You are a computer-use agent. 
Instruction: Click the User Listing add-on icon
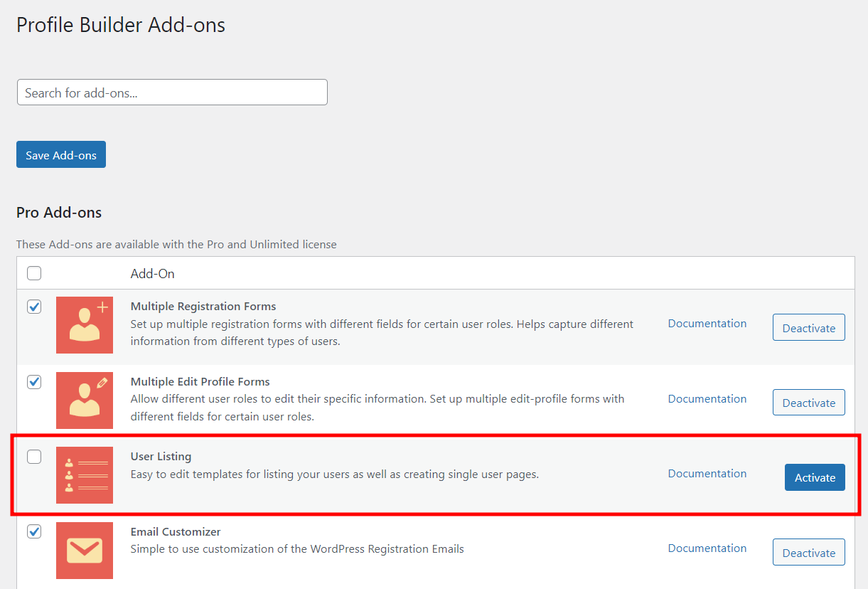[x=85, y=475]
